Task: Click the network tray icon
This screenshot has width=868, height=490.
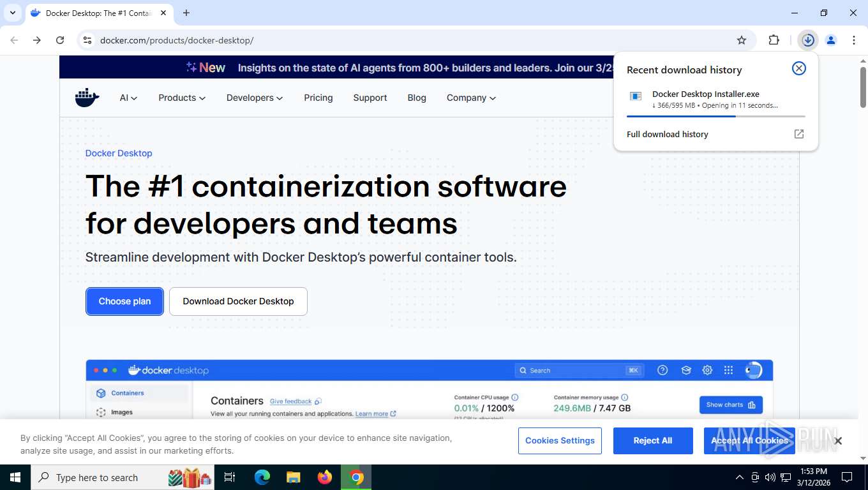Action: [x=786, y=477]
